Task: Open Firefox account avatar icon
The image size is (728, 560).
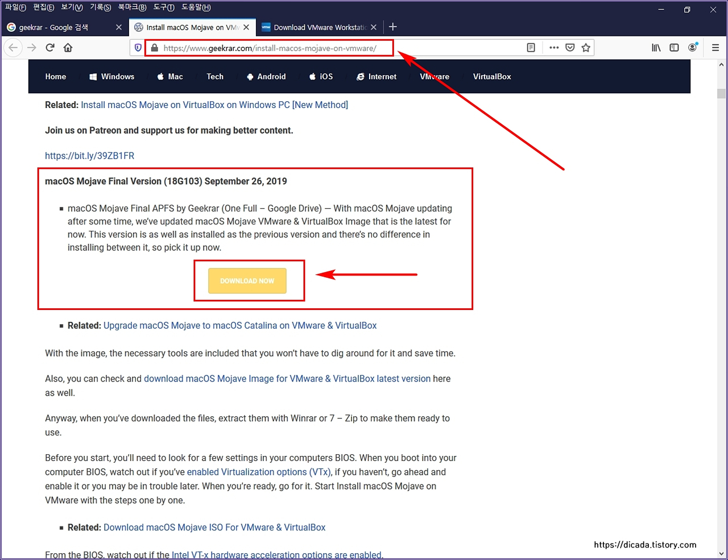Action: (693, 48)
